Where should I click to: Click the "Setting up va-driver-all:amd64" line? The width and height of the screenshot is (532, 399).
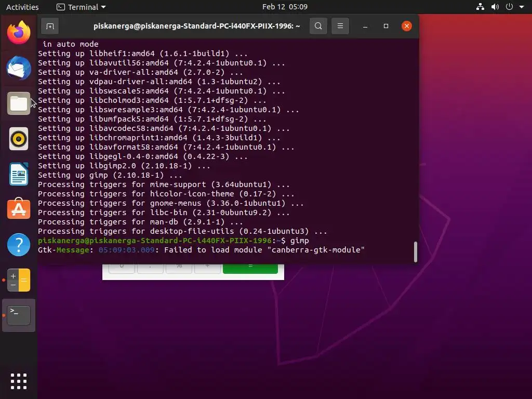140,72
